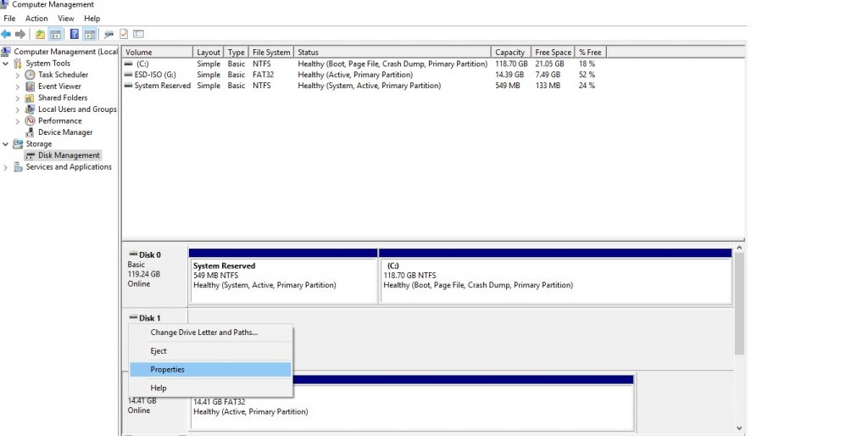Click the red checkmark toolbar icon
The image size is (868, 436).
pos(124,34)
